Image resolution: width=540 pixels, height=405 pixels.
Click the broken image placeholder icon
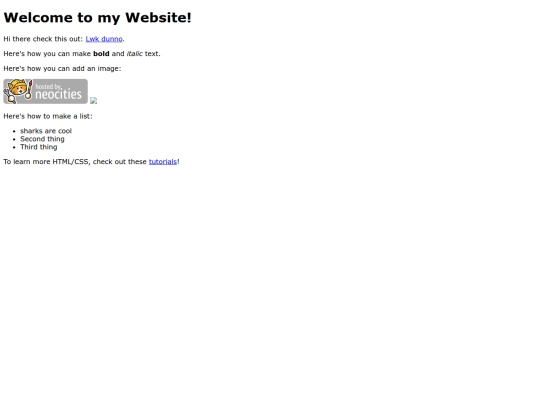point(93,101)
